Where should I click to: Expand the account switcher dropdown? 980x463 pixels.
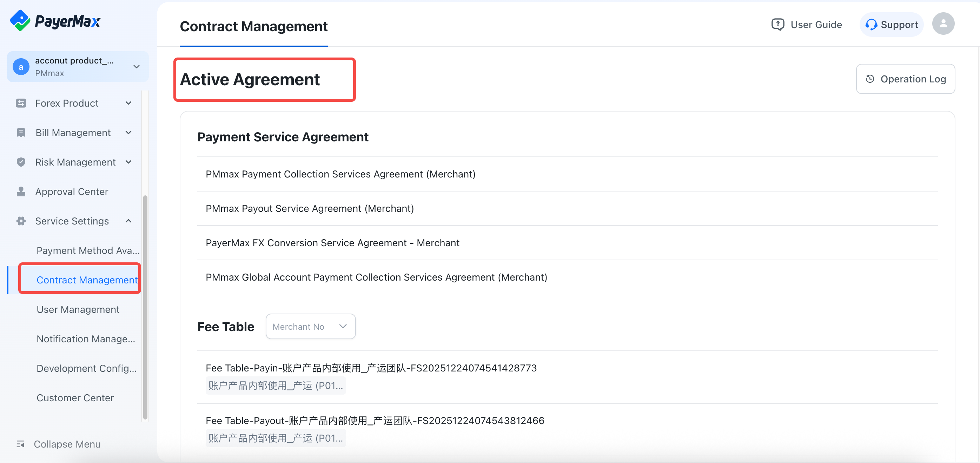click(x=137, y=67)
